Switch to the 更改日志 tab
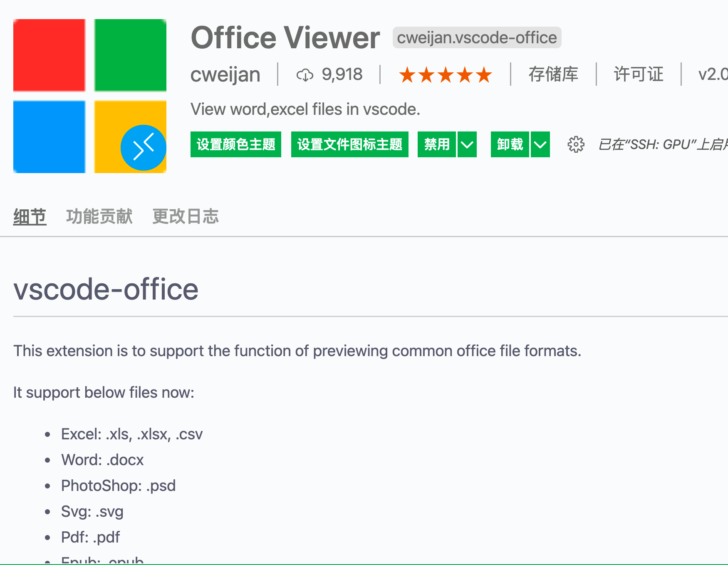The image size is (728, 565). coord(186,216)
